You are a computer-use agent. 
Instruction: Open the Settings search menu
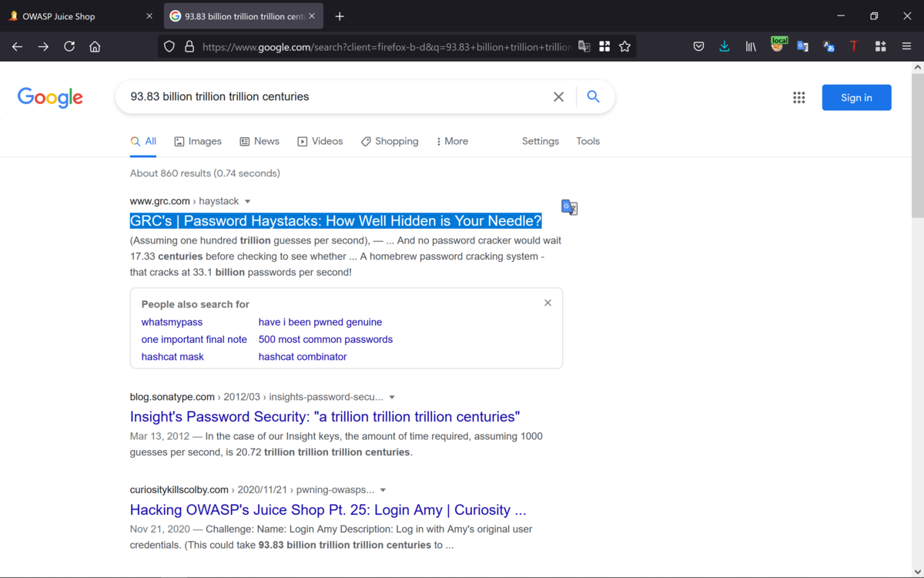[541, 141]
